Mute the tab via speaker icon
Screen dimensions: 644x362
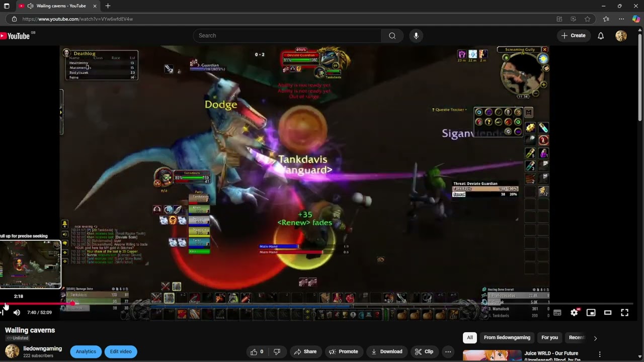[30, 6]
